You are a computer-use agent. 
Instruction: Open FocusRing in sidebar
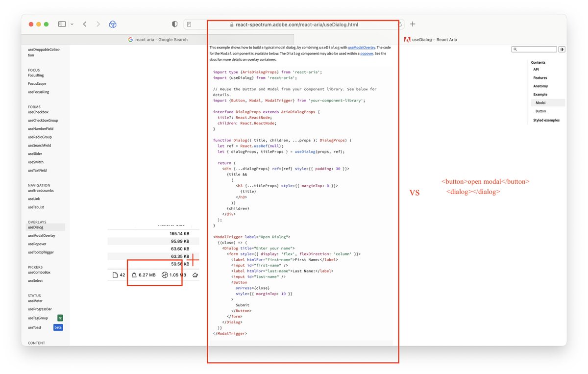[36, 75]
